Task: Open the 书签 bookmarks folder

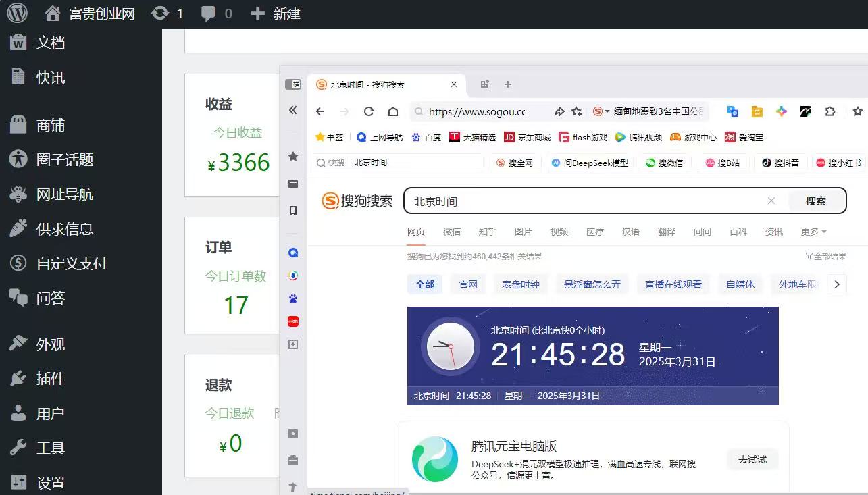Action: coord(330,137)
